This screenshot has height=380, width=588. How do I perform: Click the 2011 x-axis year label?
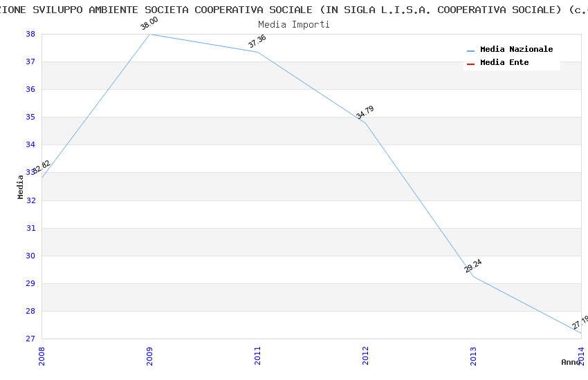pos(257,356)
